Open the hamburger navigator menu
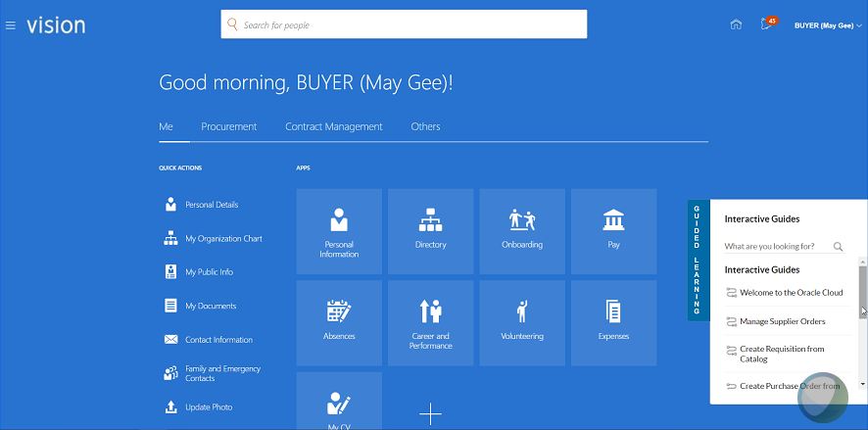 (x=11, y=24)
